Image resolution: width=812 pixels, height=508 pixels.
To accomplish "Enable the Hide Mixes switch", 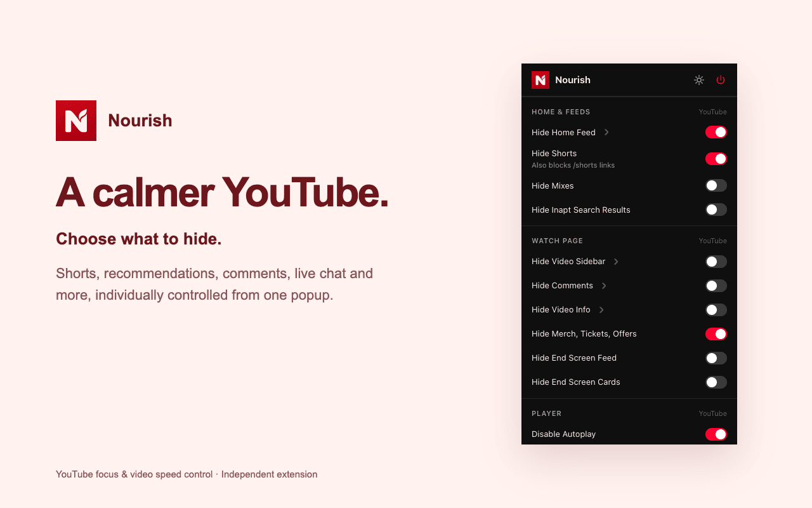I will 716,185.
